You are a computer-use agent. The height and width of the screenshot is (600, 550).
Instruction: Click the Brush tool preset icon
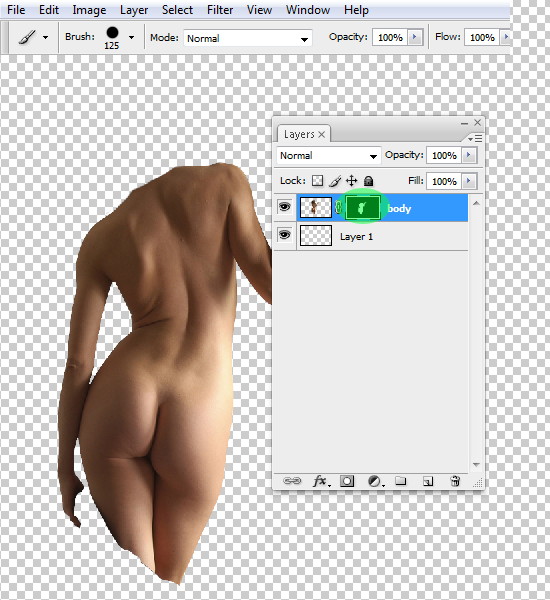[x=27, y=38]
